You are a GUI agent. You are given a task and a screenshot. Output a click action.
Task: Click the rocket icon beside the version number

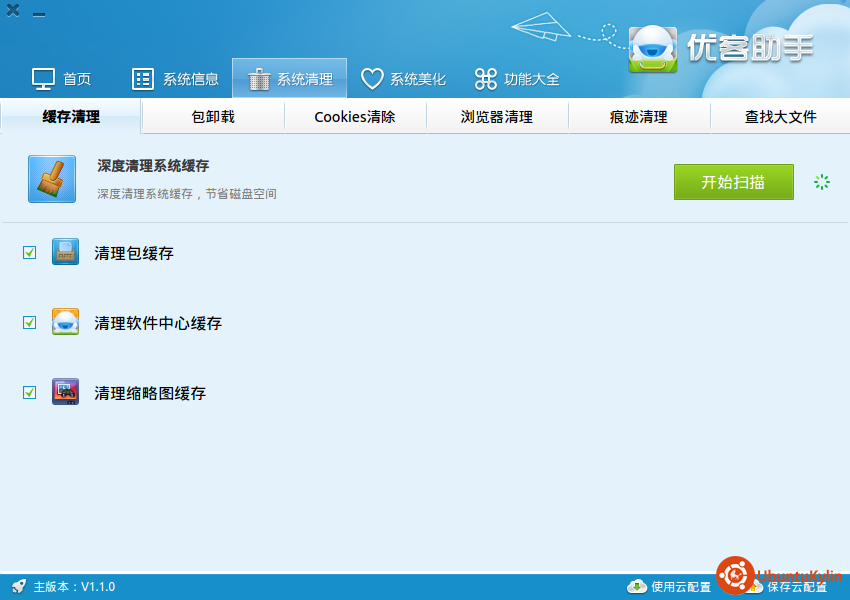(x=19, y=587)
